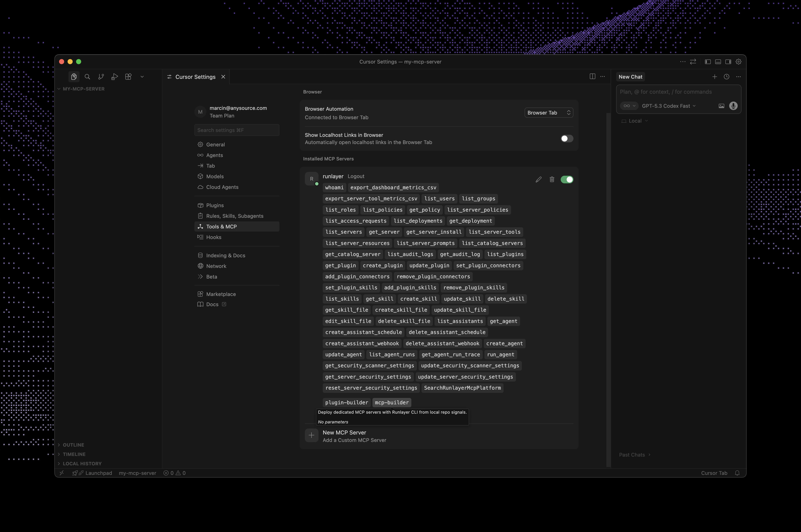Click the runlayer Logout link

pyautogui.click(x=356, y=176)
